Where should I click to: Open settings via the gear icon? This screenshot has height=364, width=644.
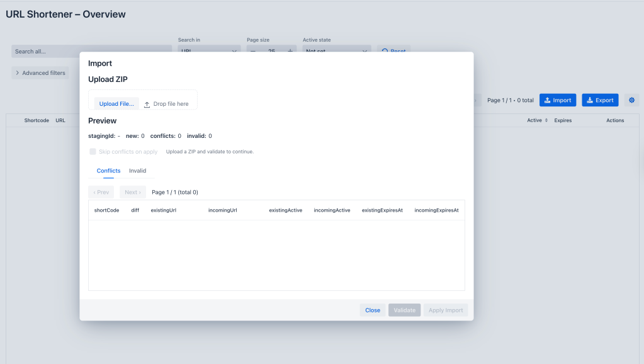click(631, 100)
